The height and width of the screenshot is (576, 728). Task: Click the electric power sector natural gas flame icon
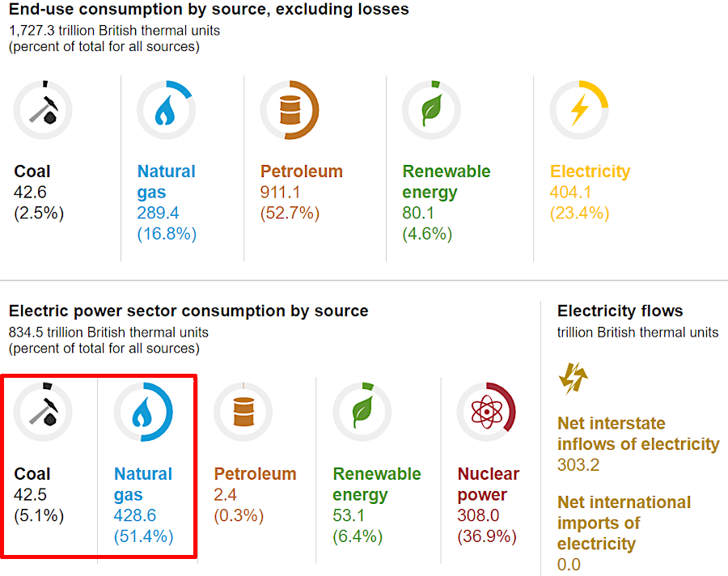click(143, 412)
